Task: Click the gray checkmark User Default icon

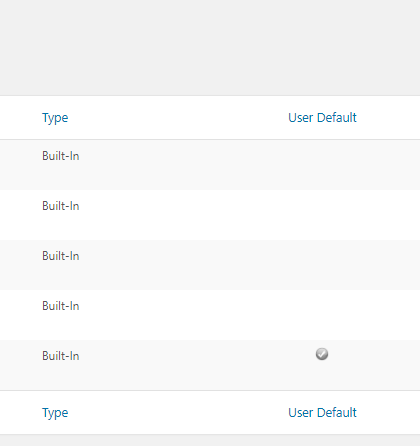Action: (x=322, y=354)
